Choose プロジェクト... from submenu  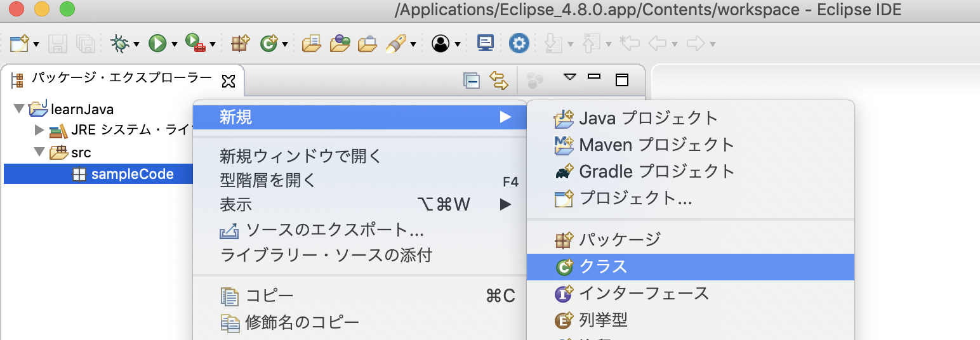pyautogui.click(x=691, y=198)
